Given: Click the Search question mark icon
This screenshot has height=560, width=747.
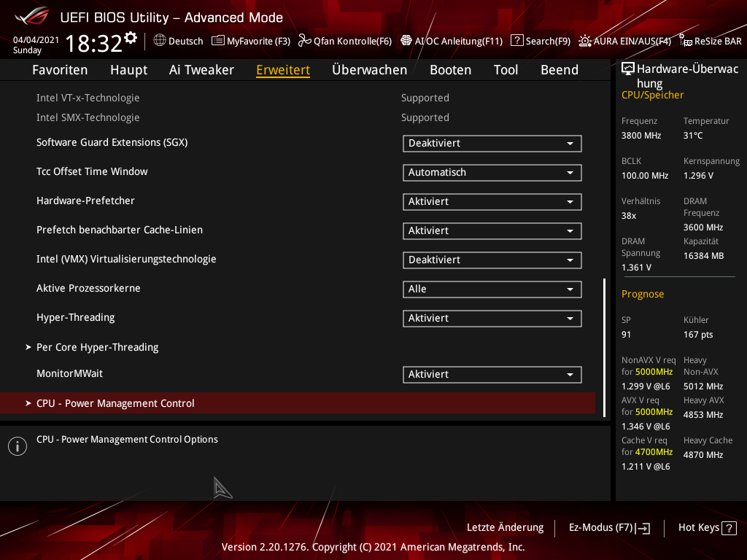Looking at the screenshot, I should [x=517, y=41].
